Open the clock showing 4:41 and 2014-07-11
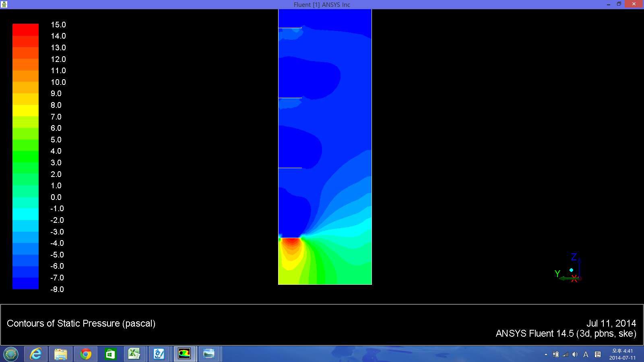Viewport: 644px width, 362px height. pos(622,354)
